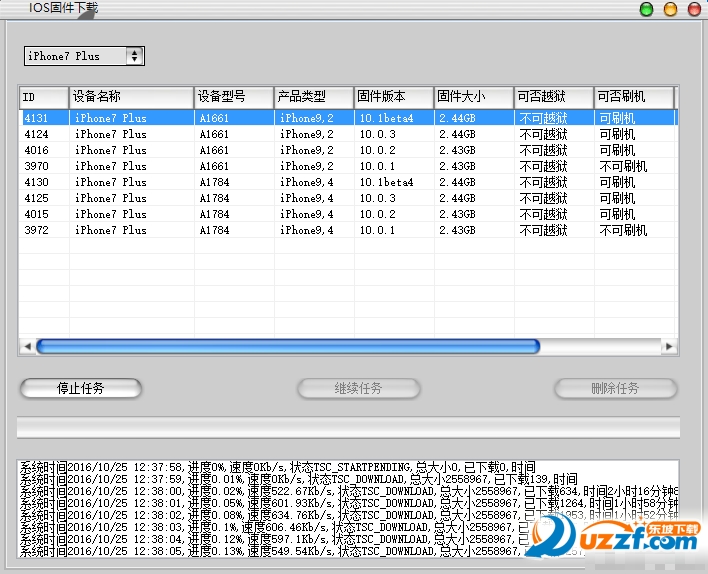The image size is (708, 574).
Task: Click the 设备名称 column header
Action: [131, 97]
